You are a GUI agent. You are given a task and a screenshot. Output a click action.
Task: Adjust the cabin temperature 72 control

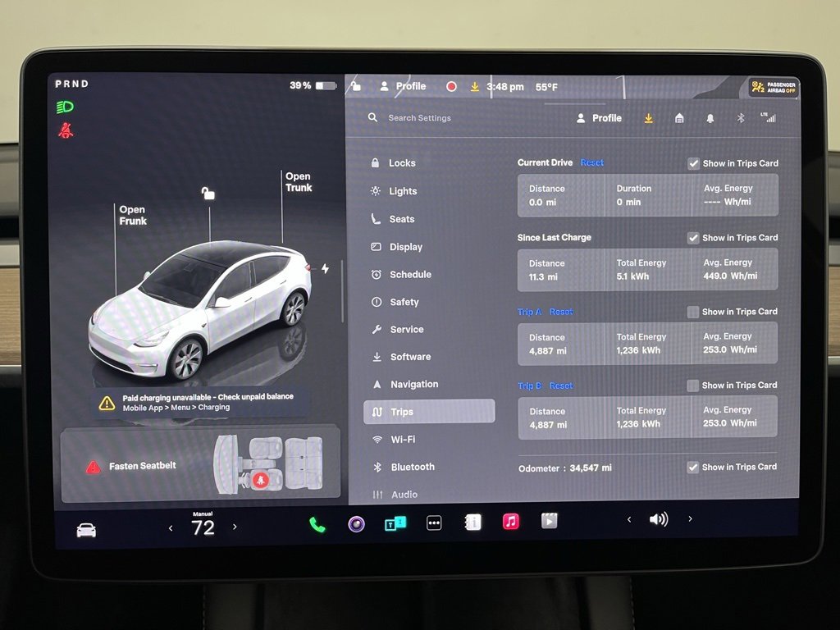[203, 527]
